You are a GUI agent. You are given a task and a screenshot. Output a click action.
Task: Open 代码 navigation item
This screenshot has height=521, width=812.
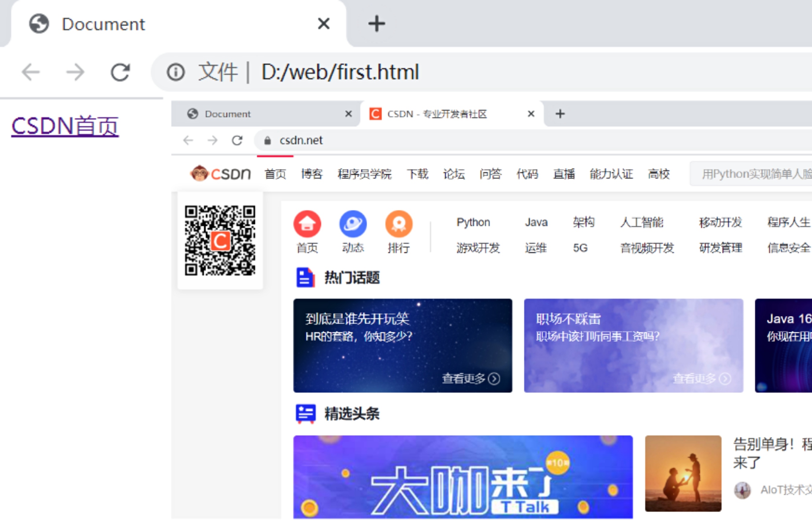coord(527,174)
